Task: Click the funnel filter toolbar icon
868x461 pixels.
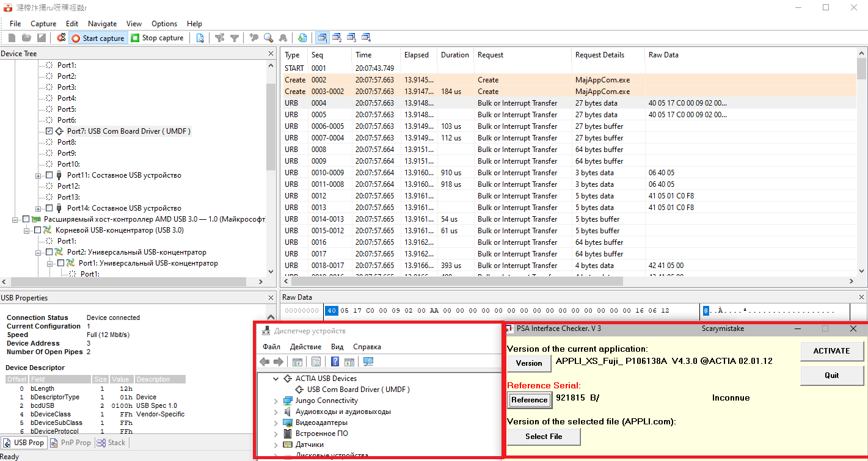Action: (235, 38)
